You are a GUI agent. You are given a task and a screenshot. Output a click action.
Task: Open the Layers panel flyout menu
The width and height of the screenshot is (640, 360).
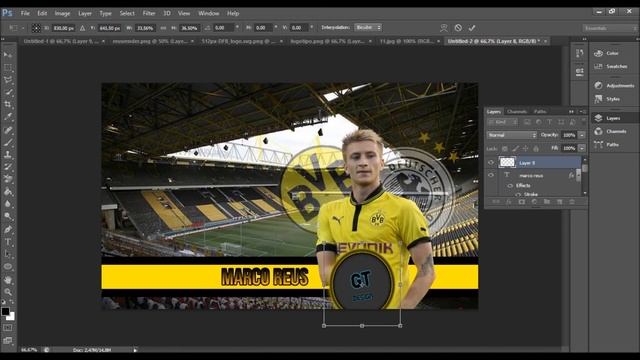point(584,111)
